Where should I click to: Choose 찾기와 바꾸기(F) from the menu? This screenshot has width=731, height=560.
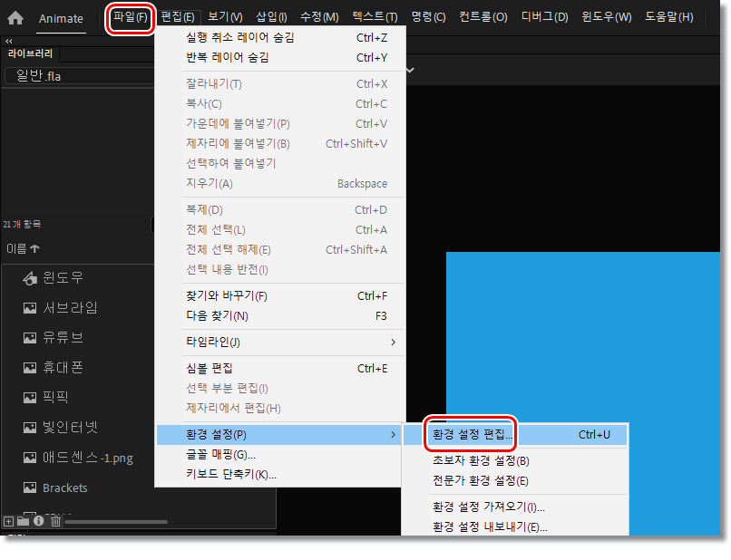pos(279,295)
